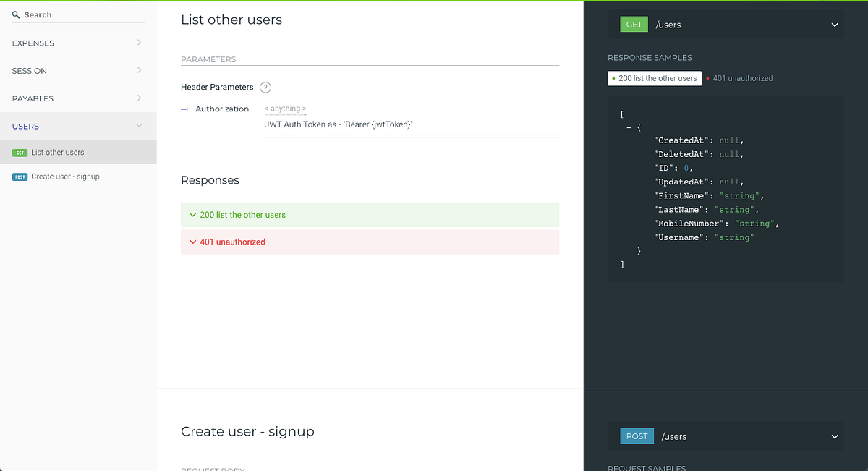Collapse the USERS sidebar section

tap(78, 126)
